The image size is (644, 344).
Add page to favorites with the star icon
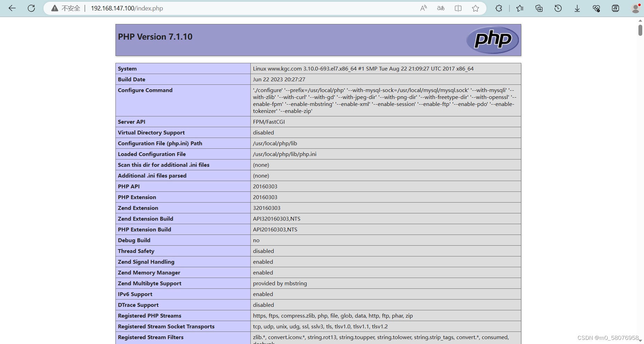click(476, 8)
